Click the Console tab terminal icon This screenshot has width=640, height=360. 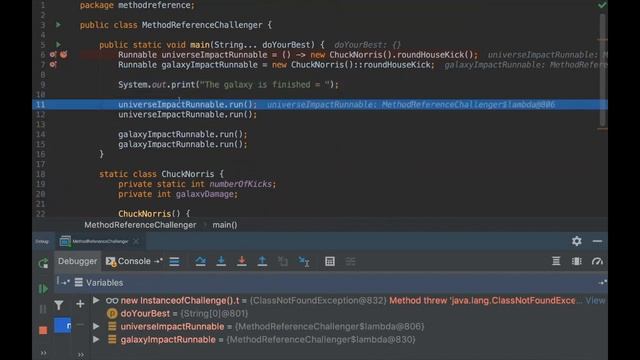point(111,262)
